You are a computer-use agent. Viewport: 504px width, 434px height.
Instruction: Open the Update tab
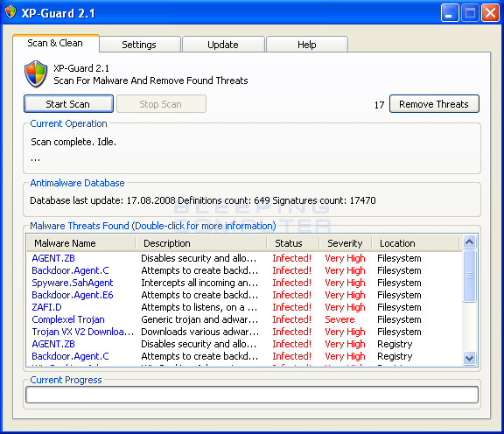[x=223, y=45]
